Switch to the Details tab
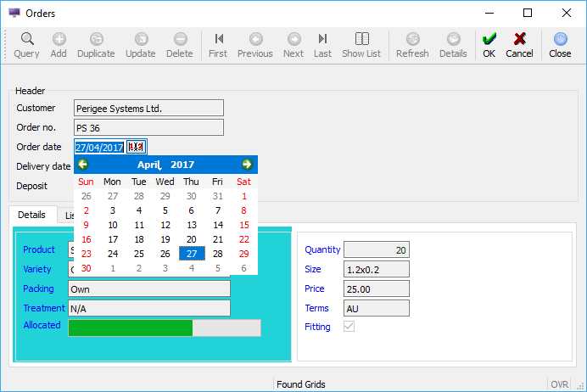587x392 pixels. click(31, 216)
